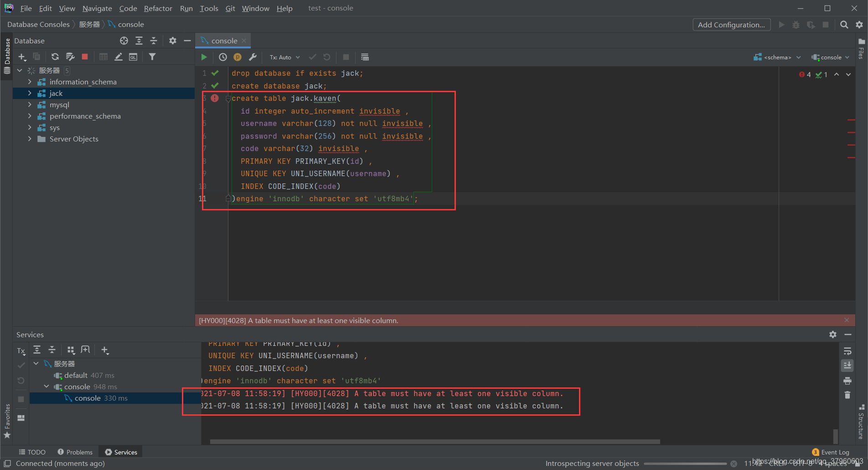Image resolution: width=868 pixels, height=470 pixels.
Task: Click the introspection progress bar in status bar
Action: coord(685,464)
